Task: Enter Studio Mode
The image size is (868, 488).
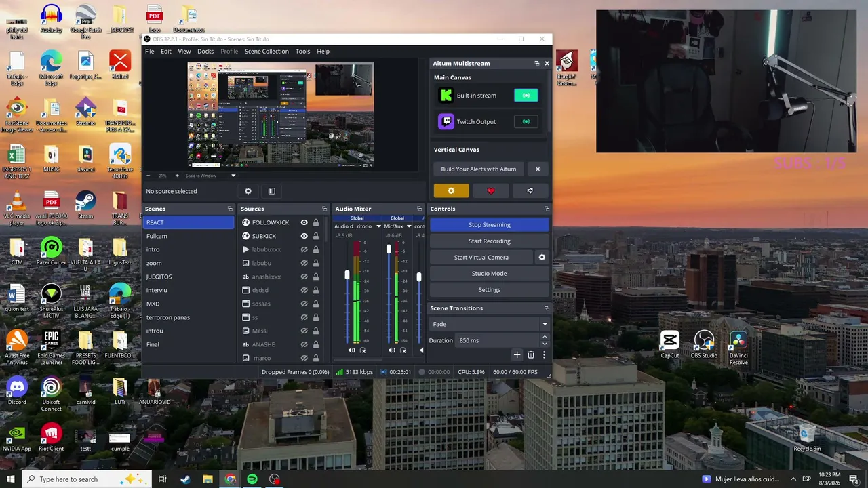Action: point(490,274)
